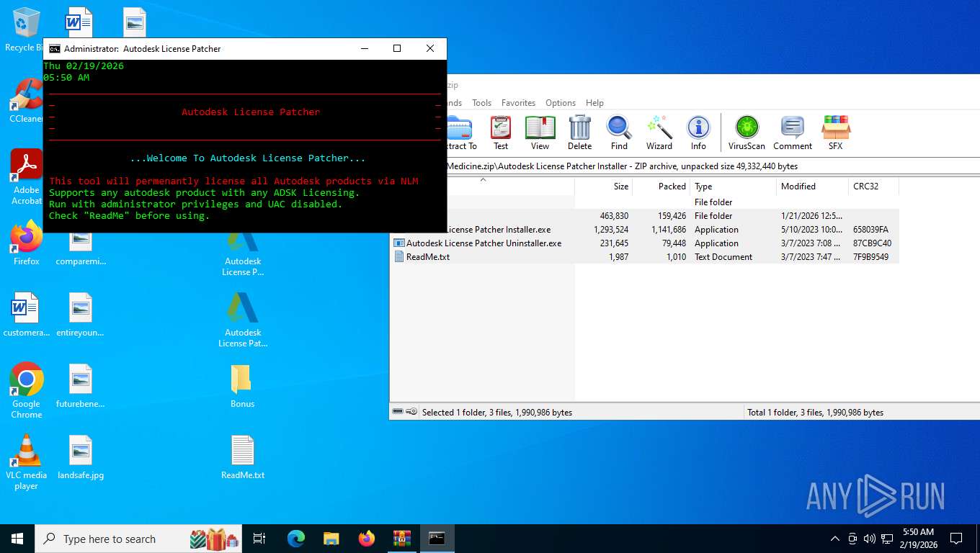Open the Options menu in WinRAR
The height and width of the screenshot is (553, 980).
tap(561, 103)
